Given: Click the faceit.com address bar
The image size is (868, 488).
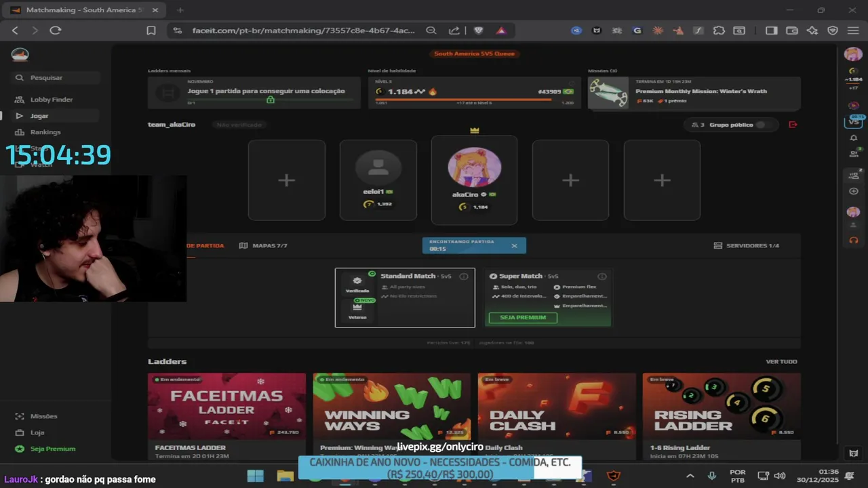Looking at the screenshot, I should point(303,30).
